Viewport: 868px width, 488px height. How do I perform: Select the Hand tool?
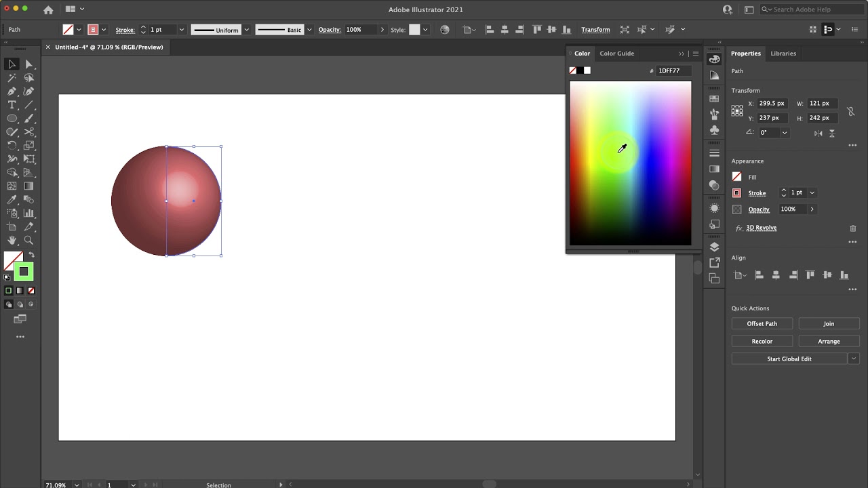(12, 240)
